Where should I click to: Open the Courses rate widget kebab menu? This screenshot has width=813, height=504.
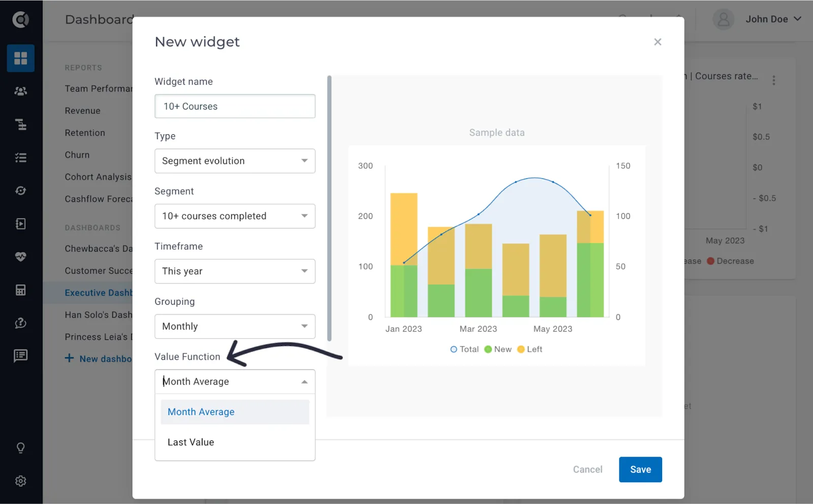pyautogui.click(x=774, y=80)
